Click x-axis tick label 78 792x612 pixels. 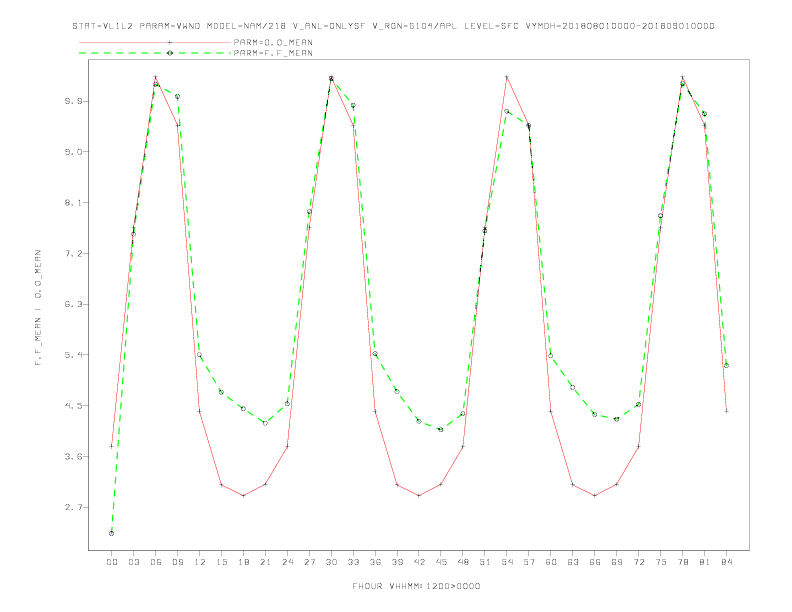click(683, 562)
